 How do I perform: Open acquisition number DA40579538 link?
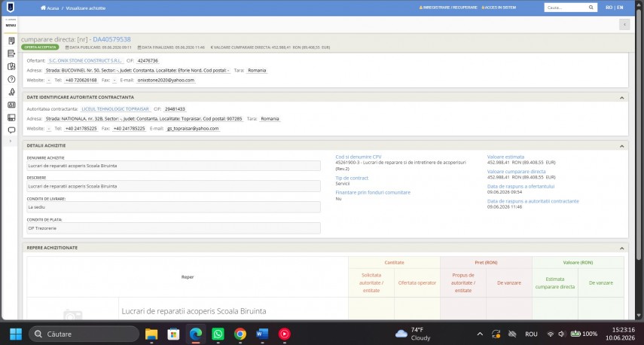(x=111, y=39)
